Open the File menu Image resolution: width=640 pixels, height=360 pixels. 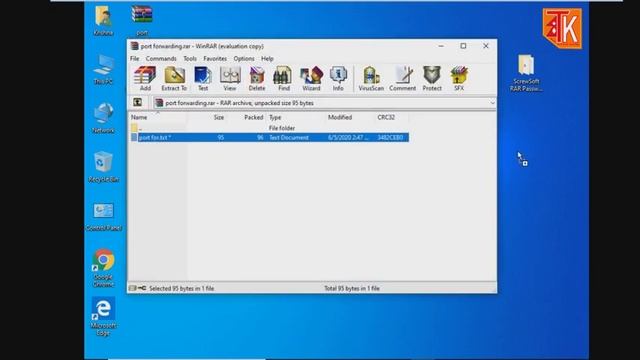click(134, 59)
